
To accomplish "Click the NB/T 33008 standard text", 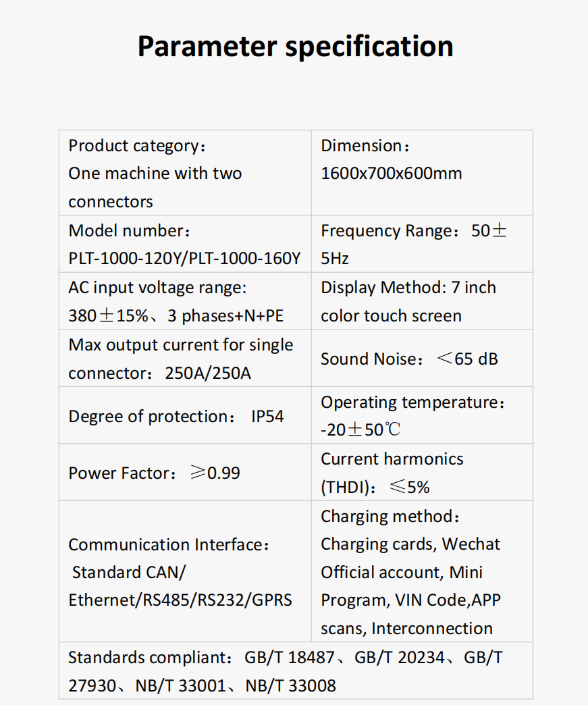I will pyautogui.click(x=290, y=685).
